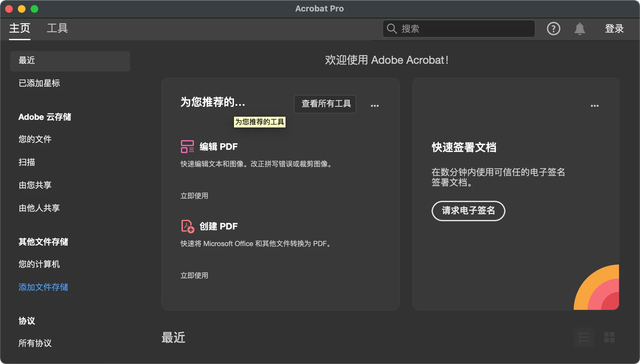Image resolution: width=640 pixels, height=364 pixels.
Task: Switch recent files to grid view
Action: tap(609, 337)
